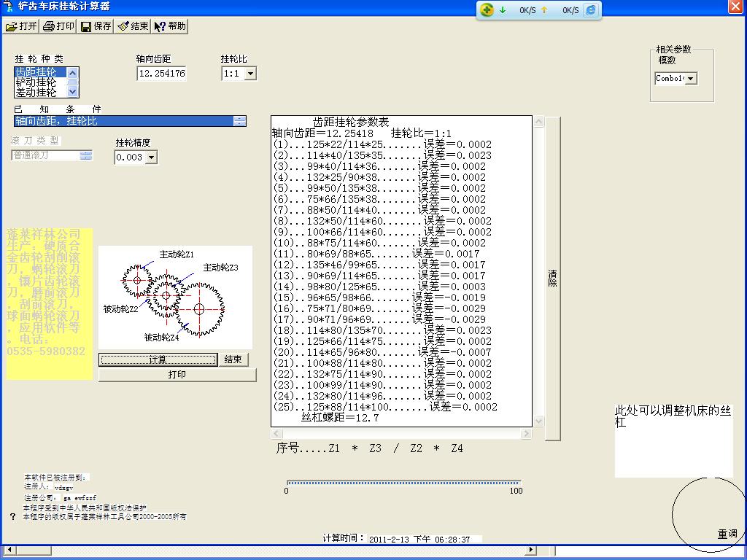Select result row (2) 114*40/135*35
This screenshot has width=747, height=560.
[382, 155]
